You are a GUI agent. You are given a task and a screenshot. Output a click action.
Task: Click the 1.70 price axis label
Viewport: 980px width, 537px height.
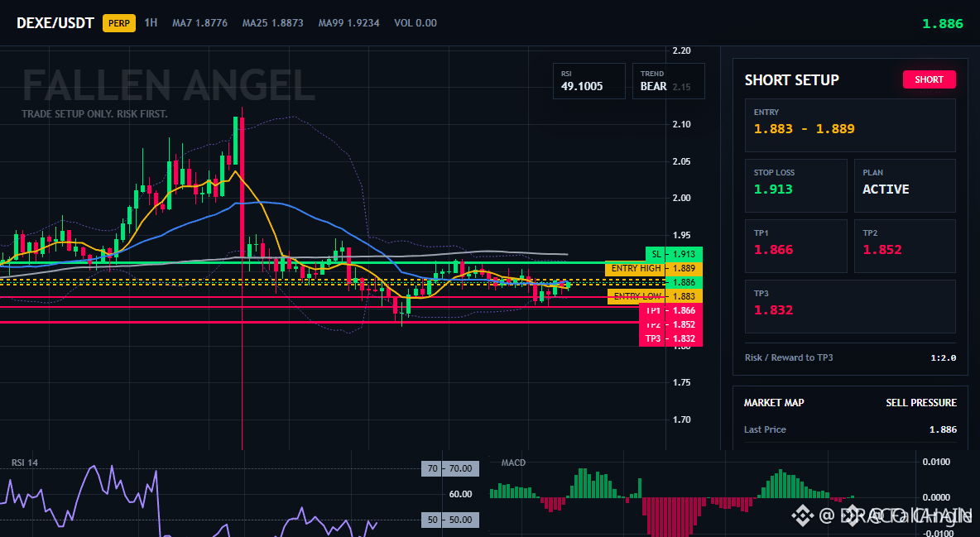tap(682, 420)
